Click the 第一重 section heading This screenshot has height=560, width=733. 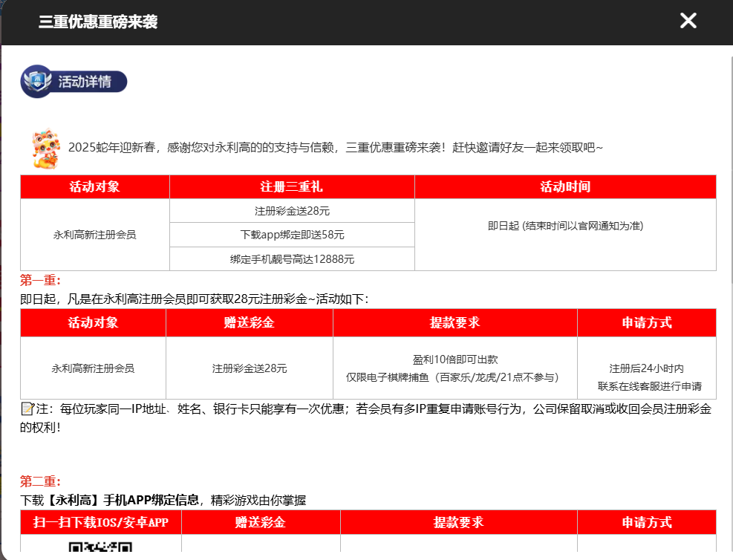pyautogui.click(x=40, y=281)
